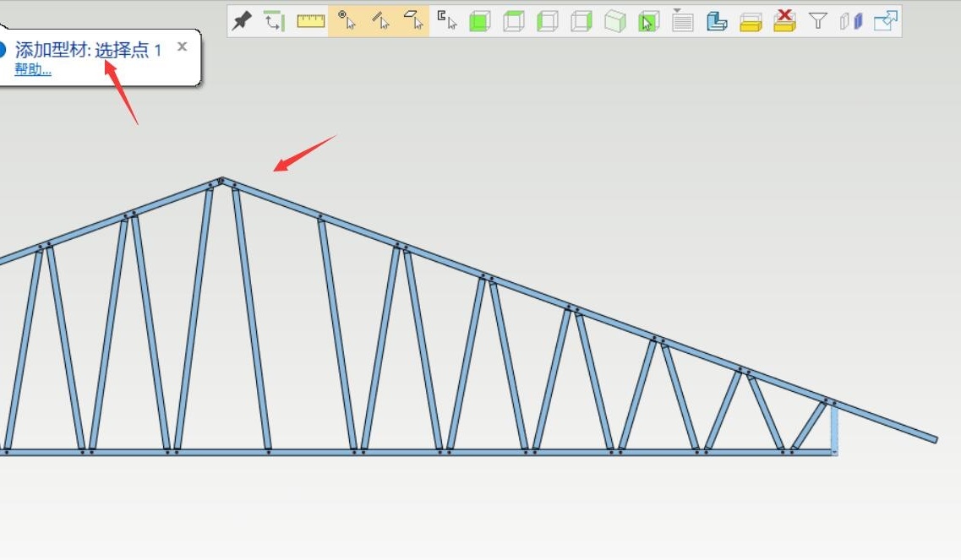Select the highlighted vertical end post of truss
The image size is (961, 560).
(834, 429)
